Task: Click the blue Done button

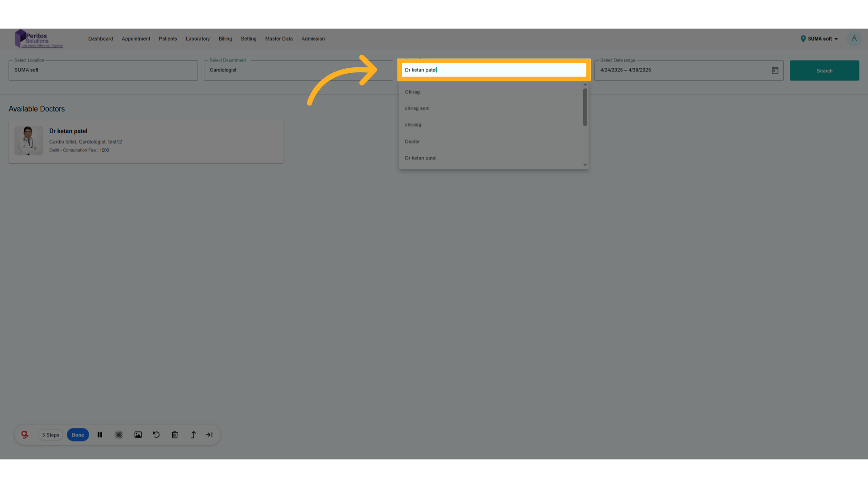Action: point(78,435)
